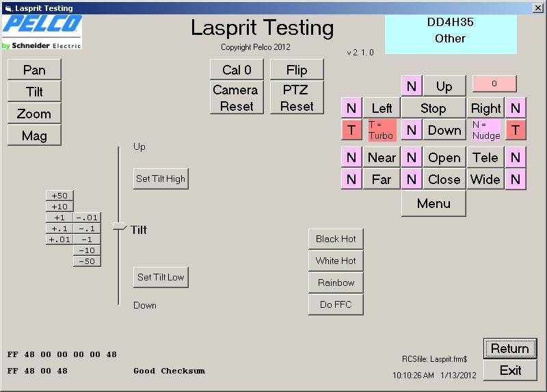This screenshot has width=547, height=392.
Task: Click Set Tilt Low
Action: click(x=161, y=277)
